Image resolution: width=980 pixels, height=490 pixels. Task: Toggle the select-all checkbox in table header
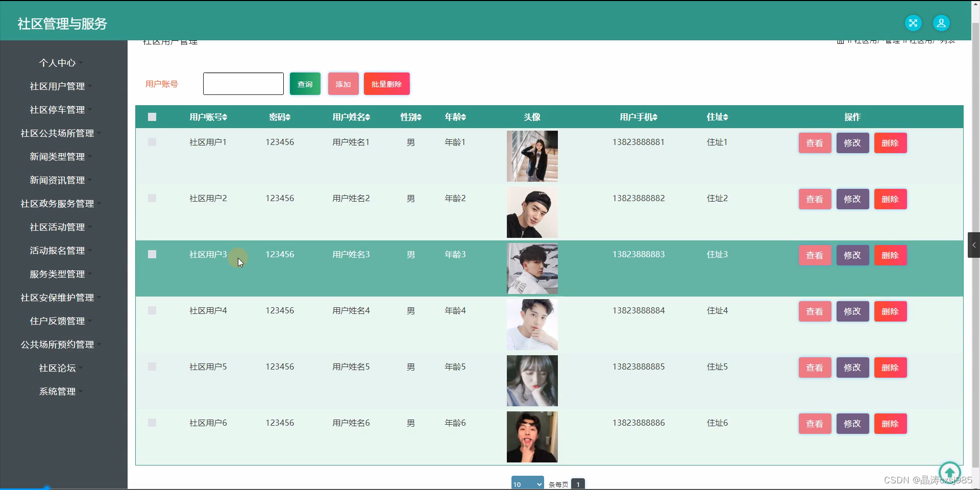[x=152, y=117]
